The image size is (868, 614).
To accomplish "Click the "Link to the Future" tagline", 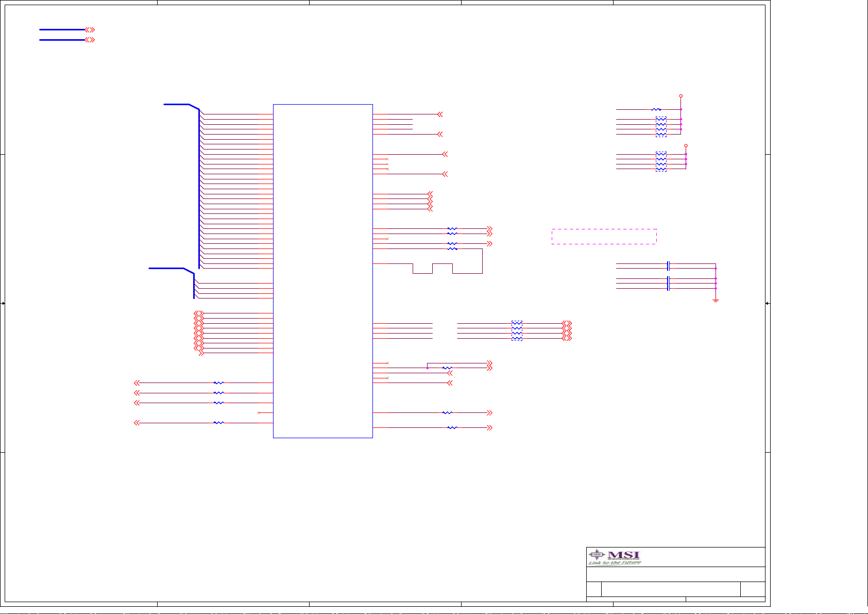I will pos(615,562).
